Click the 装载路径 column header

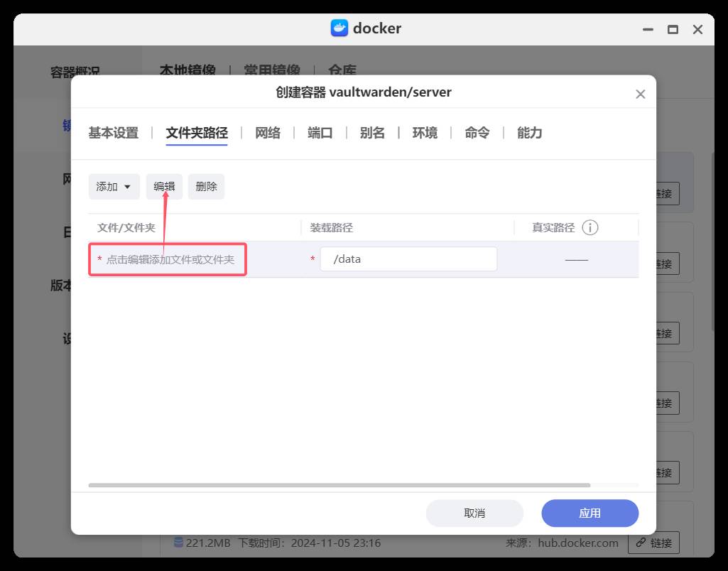[x=332, y=227]
